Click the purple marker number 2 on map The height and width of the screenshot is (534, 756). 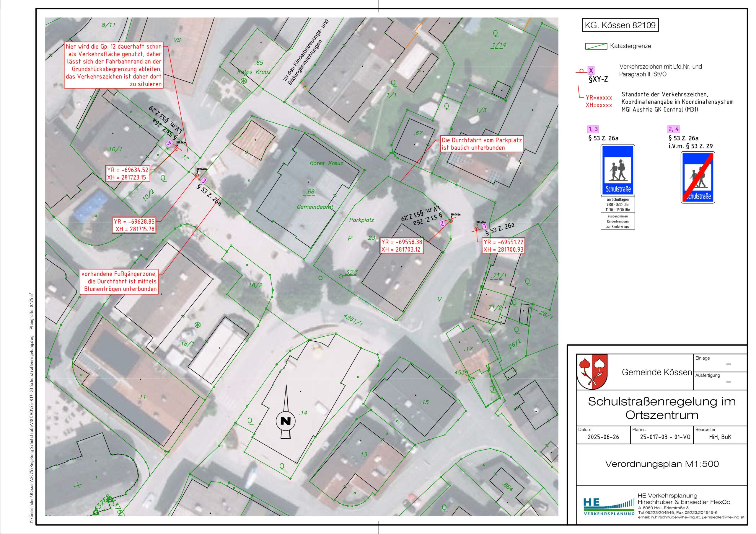(x=442, y=224)
